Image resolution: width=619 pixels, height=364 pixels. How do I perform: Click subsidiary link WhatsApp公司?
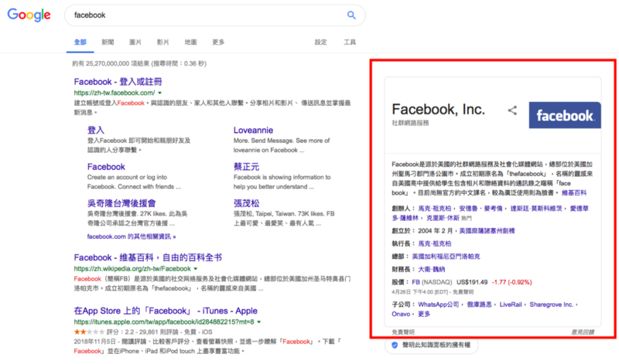click(438, 304)
